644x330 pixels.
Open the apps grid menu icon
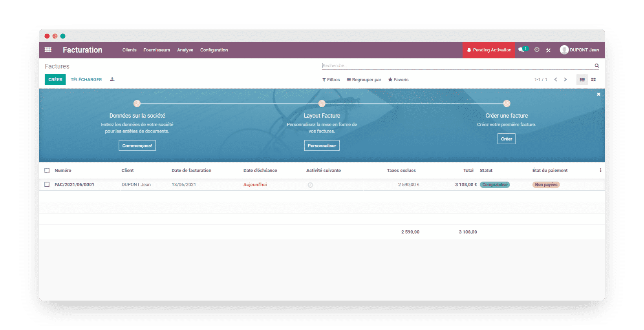(48, 50)
